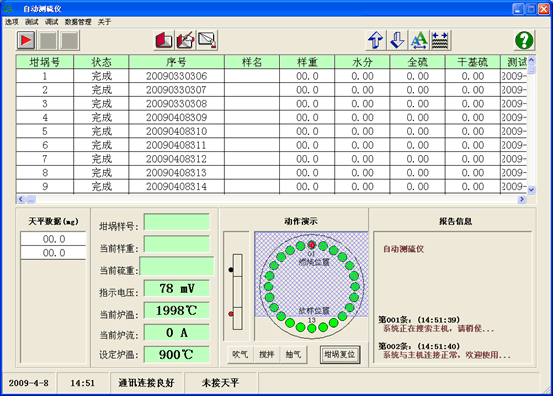This screenshot has width=554, height=397.
Task: Click red crucible position 01 marker
Action: (x=312, y=245)
